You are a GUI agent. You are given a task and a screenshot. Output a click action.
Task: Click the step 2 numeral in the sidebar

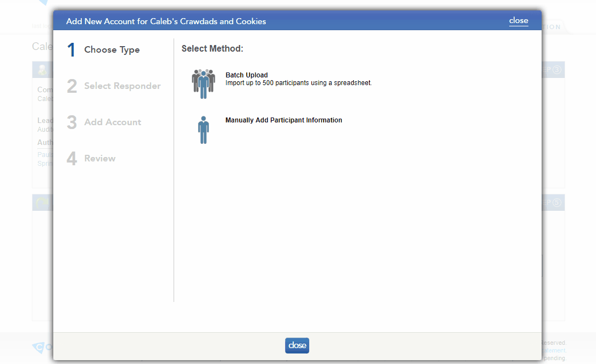point(71,86)
